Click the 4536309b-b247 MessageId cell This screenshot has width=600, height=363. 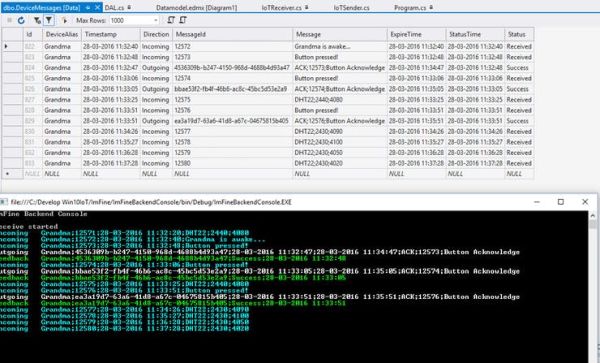tap(232, 68)
